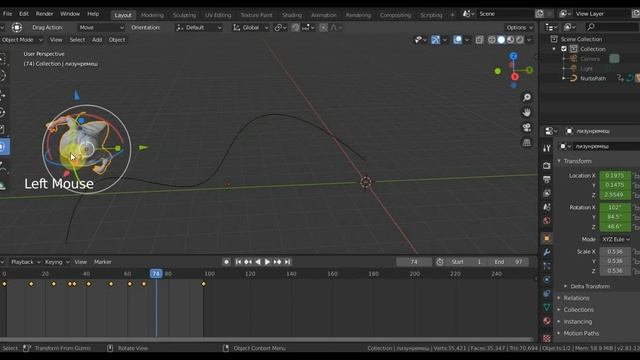This screenshot has height=360, width=640.
Task: Open the Modifiers wrench properties tab
Action: point(547,252)
